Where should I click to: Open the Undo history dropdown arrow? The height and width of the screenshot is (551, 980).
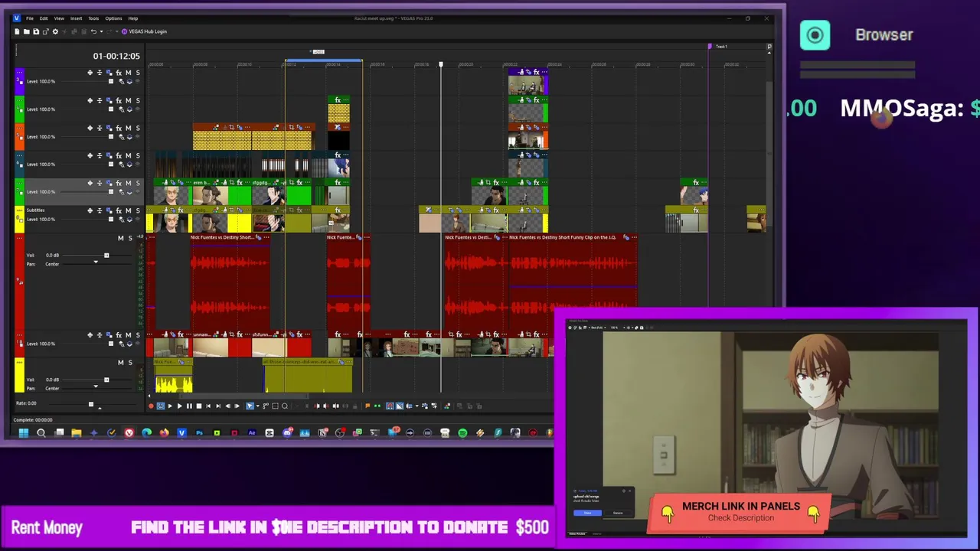(101, 31)
